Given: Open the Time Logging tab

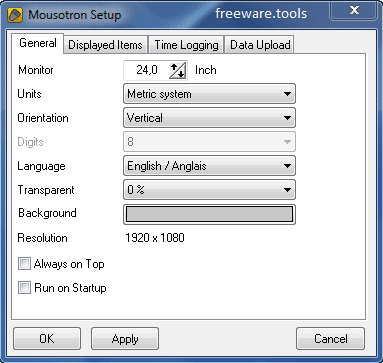Looking at the screenshot, I should point(186,45).
